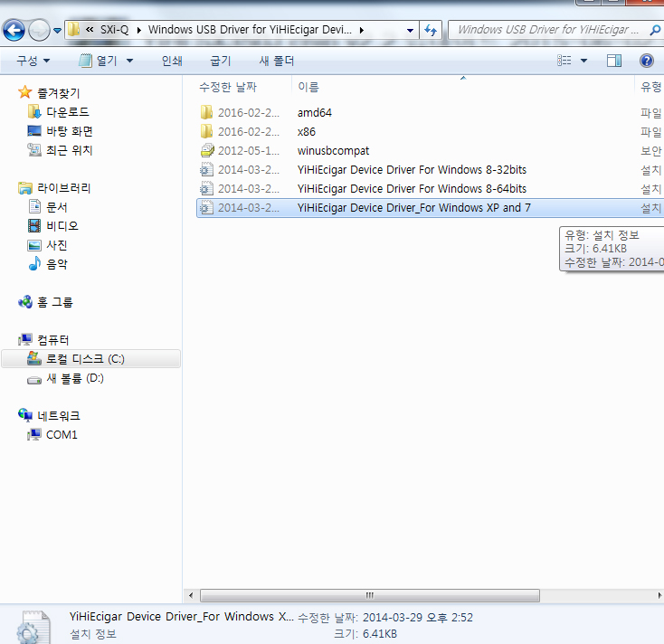Select 네트워크 in the navigation pane
This screenshot has width=664, height=644.
click(59, 415)
